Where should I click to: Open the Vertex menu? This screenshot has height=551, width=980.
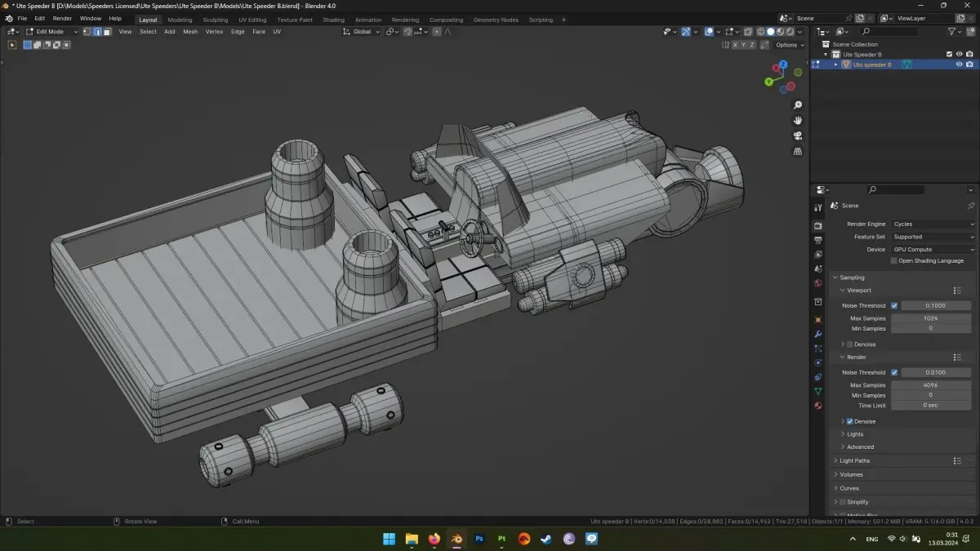pos(214,32)
